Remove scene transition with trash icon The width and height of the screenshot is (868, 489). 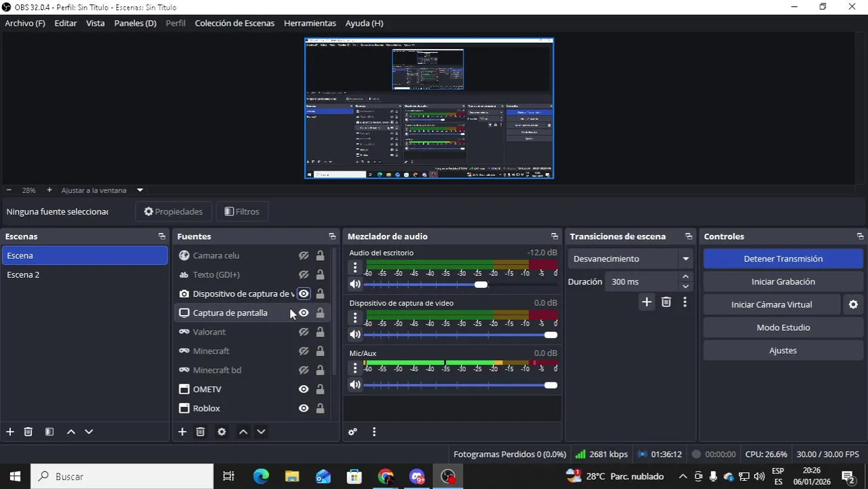[666, 302]
